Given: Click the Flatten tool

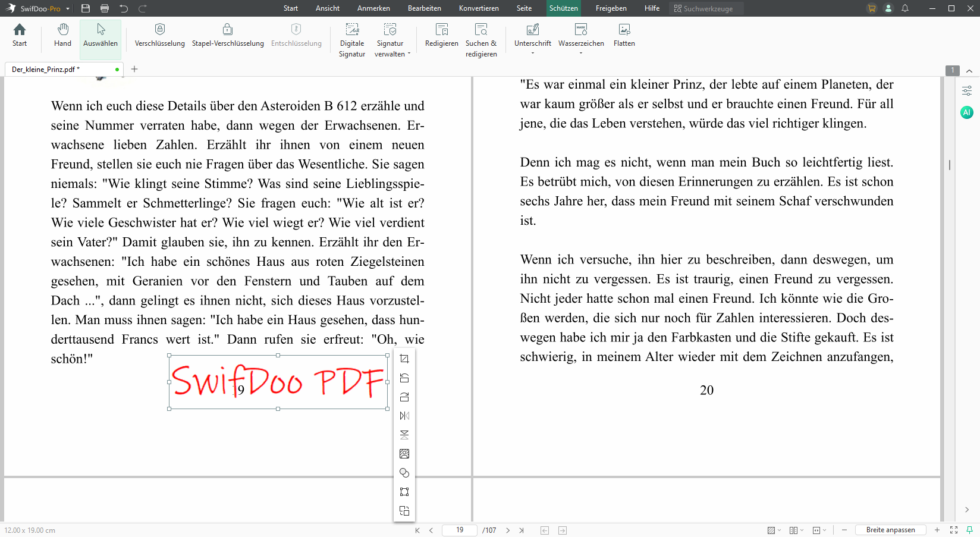Looking at the screenshot, I should (624, 35).
